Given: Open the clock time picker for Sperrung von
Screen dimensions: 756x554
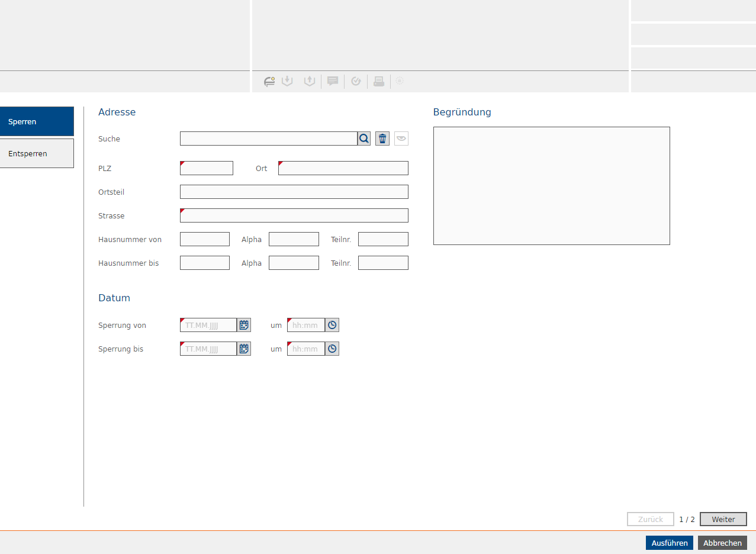Looking at the screenshot, I should pos(332,325).
